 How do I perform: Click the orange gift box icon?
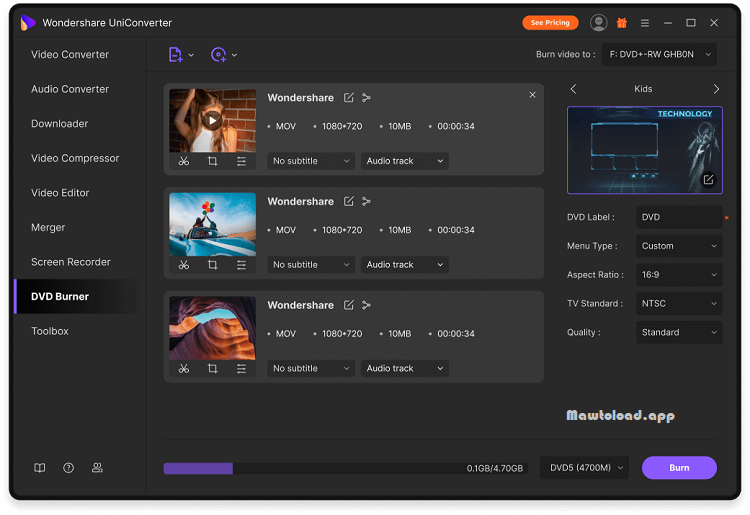tap(622, 22)
